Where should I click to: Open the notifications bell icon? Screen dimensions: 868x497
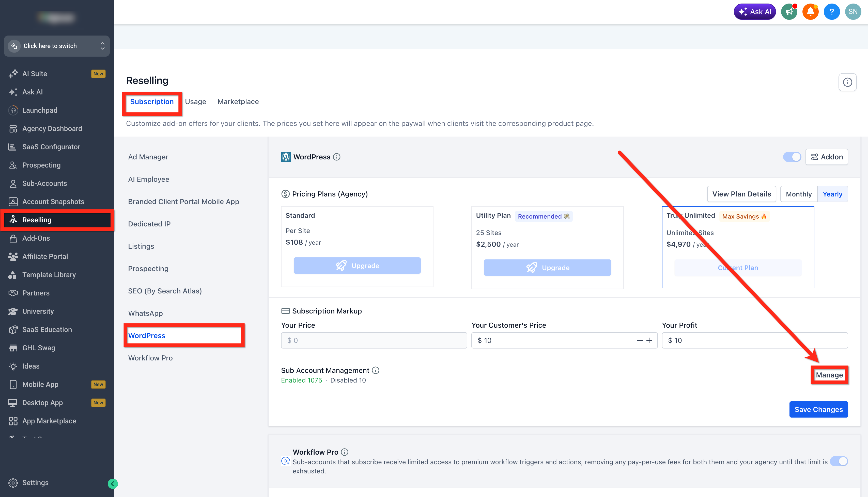click(x=810, y=12)
